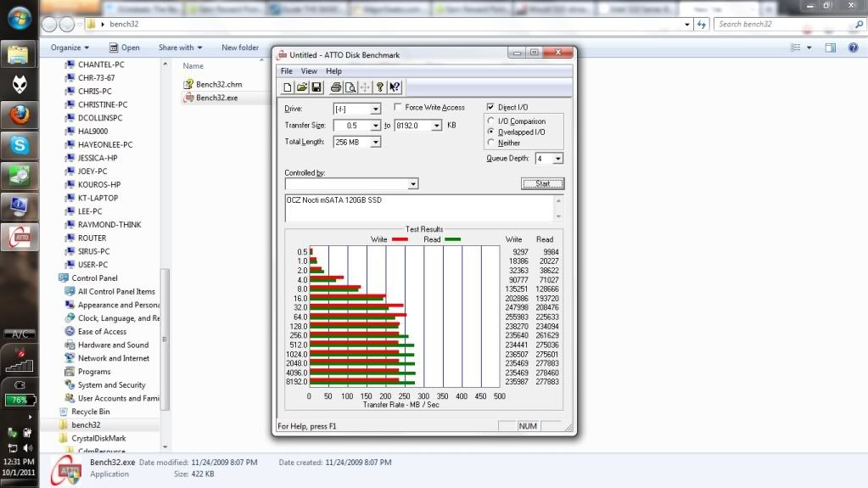Click the Open button in Explorer toolbar
This screenshot has height=488, width=868.
[124, 48]
